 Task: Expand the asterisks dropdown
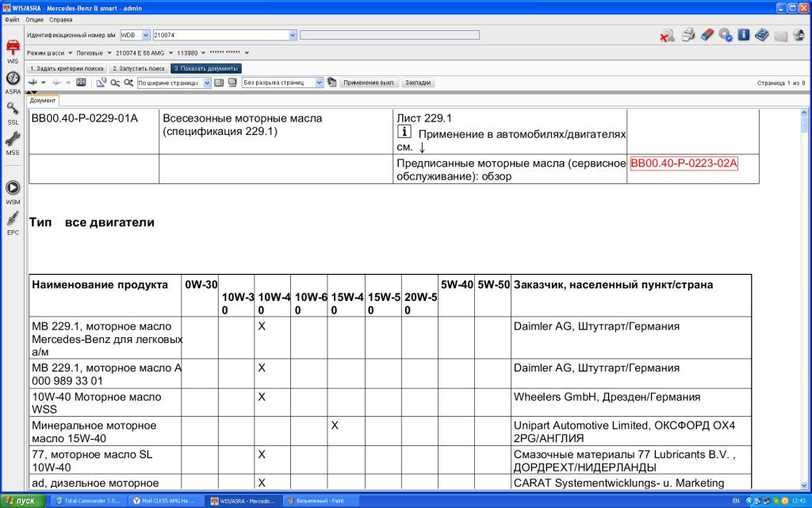coord(247,53)
